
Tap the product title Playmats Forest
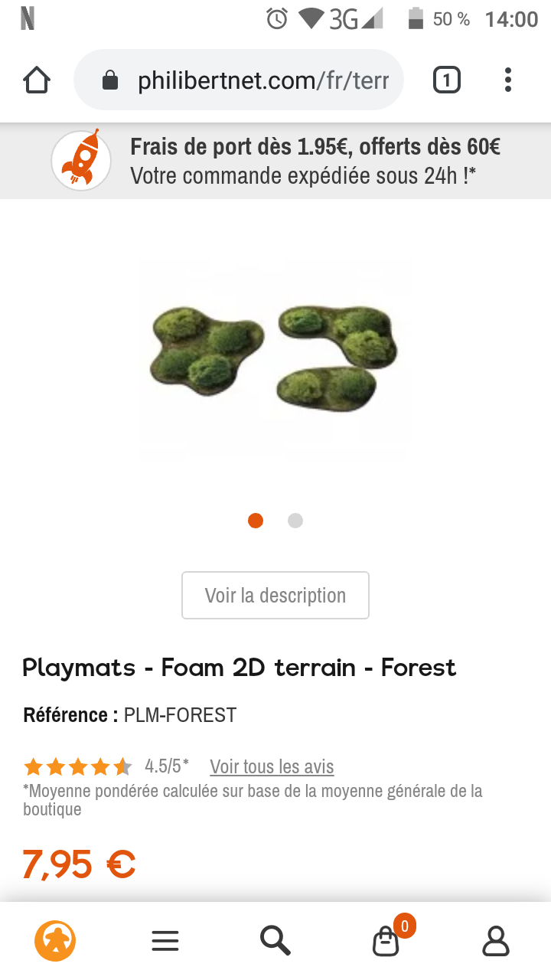[240, 668]
